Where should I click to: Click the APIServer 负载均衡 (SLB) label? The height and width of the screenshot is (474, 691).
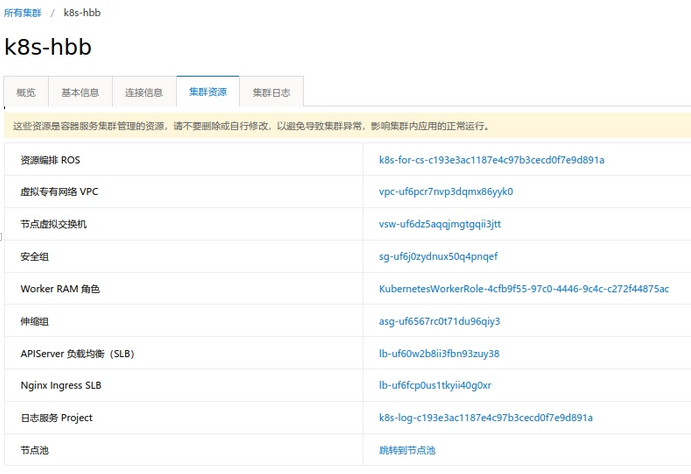tap(77, 354)
